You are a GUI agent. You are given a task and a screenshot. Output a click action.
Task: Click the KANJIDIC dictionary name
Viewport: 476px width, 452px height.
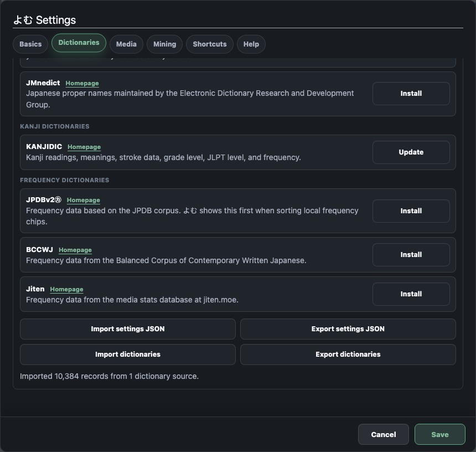coord(44,147)
